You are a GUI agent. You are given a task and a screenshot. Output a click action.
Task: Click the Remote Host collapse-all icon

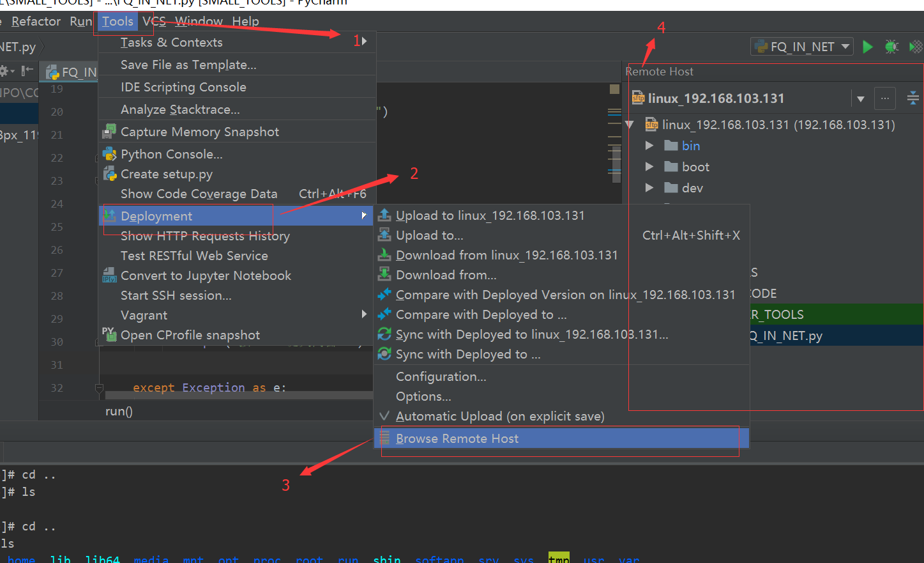(x=913, y=98)
